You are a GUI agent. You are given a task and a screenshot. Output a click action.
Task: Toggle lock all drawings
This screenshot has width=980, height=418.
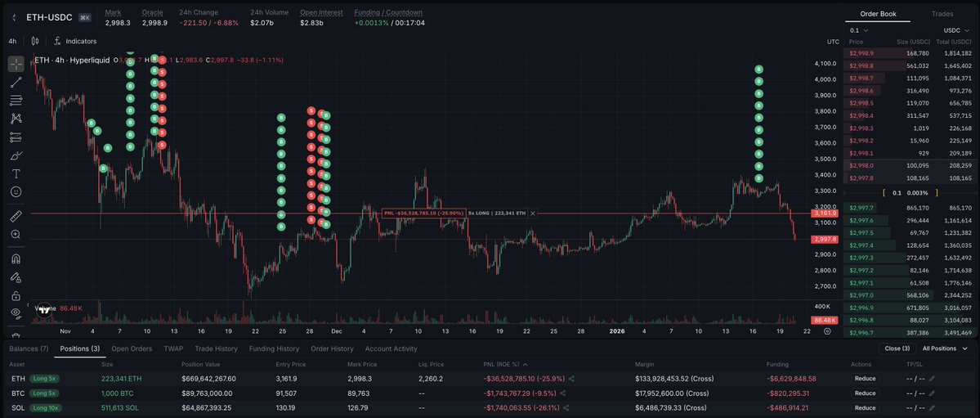(16, 295)
